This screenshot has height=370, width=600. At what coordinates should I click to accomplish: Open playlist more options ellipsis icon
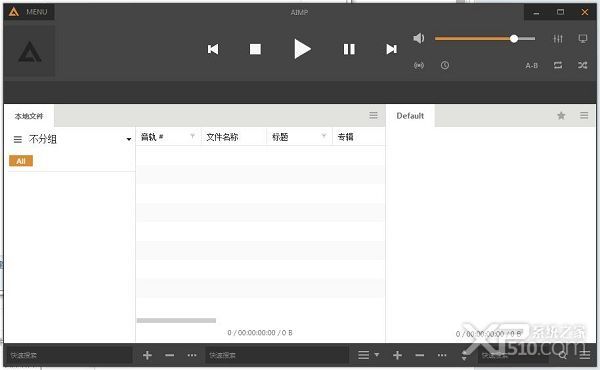(x=442, y=355)
